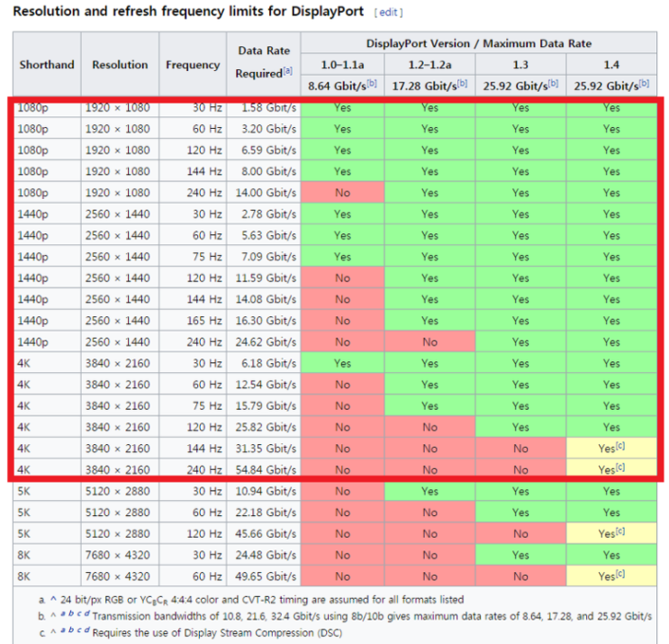This screenshot has width=669, height=644.
Task: Open footnote [c] in the 4K 144 Hz row
Action: pos(620,446)
